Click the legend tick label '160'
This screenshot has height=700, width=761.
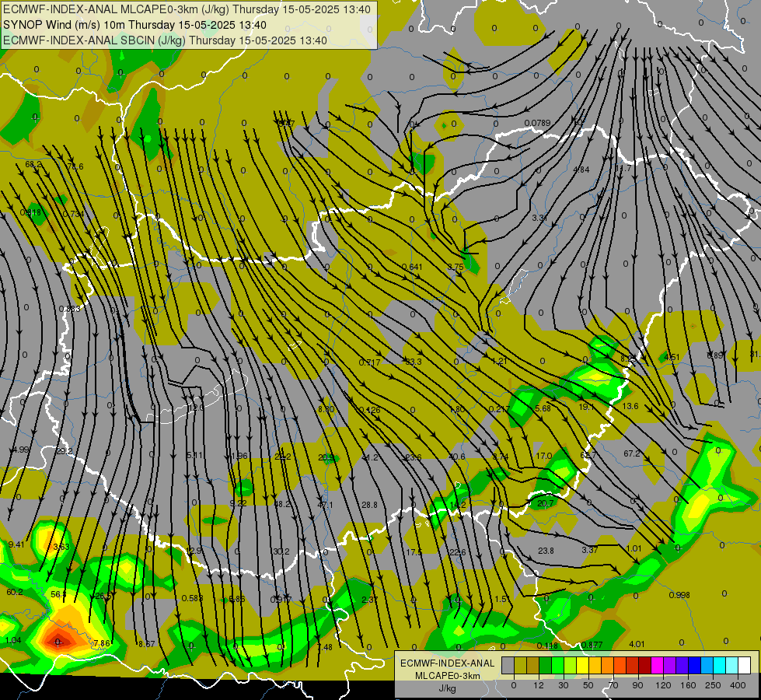[x=688, y=685]
